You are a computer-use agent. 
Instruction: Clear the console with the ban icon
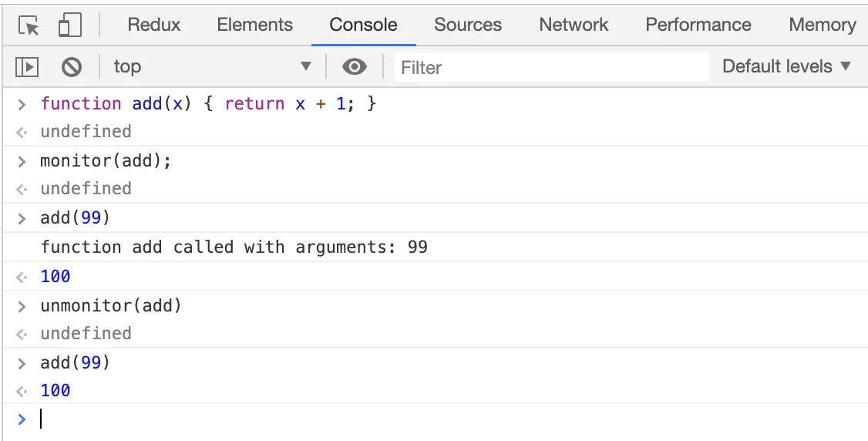72,67
